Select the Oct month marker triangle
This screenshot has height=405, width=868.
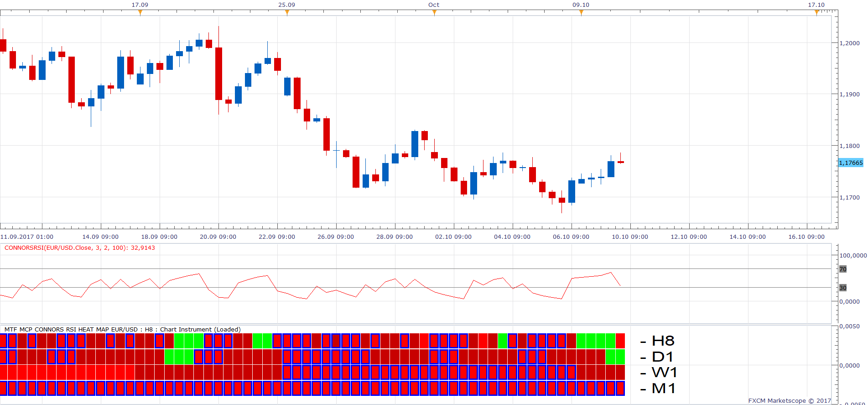click(x=434, y=12)
